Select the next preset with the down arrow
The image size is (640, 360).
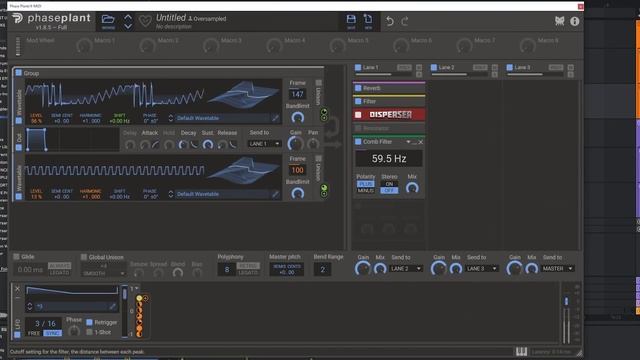128,26
